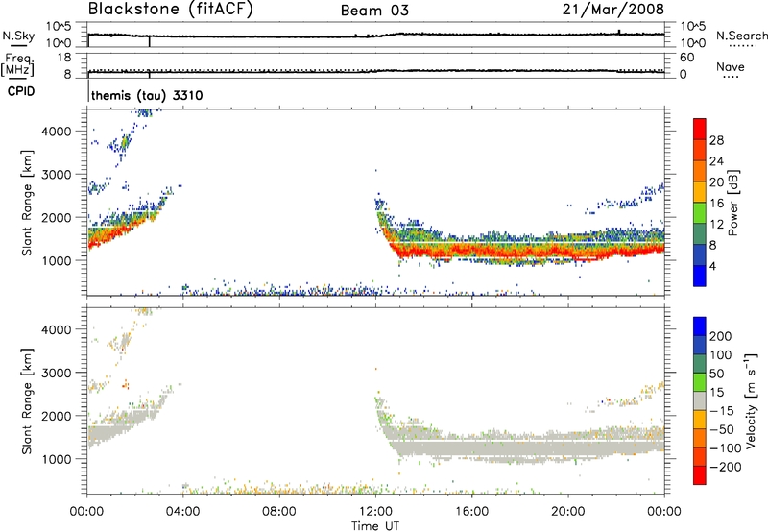Click the "16:00" time tick label
The image size is (768, 532).
[x=471, y=512]
